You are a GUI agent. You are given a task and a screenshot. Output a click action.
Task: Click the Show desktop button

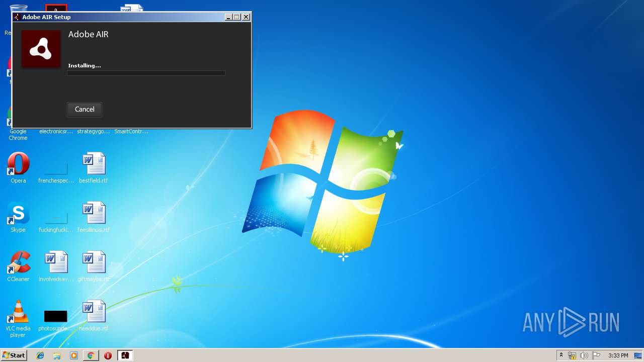[638, 355]
